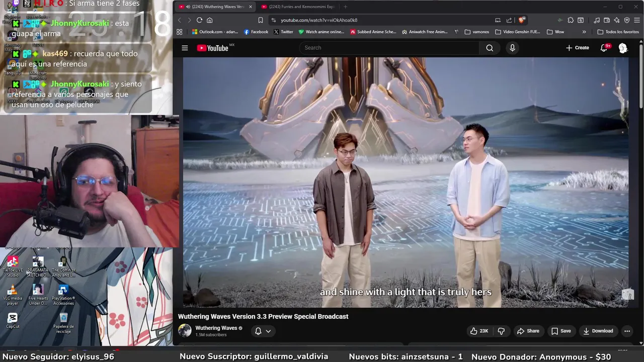Open the bookmarks bar apps grid icon
Screen dimensions: 644x362
[179, 32]
